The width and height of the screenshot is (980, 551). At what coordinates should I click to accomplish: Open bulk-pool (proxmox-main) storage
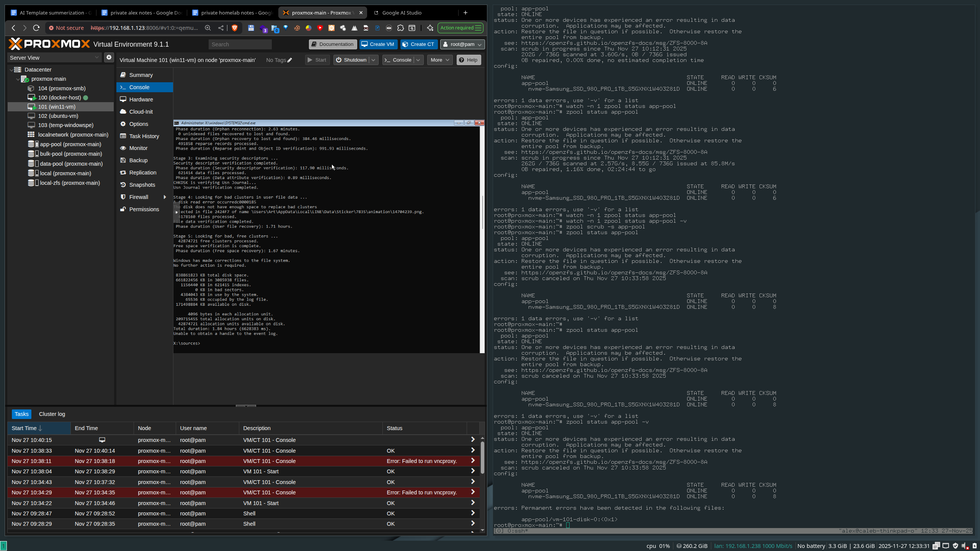71,154
